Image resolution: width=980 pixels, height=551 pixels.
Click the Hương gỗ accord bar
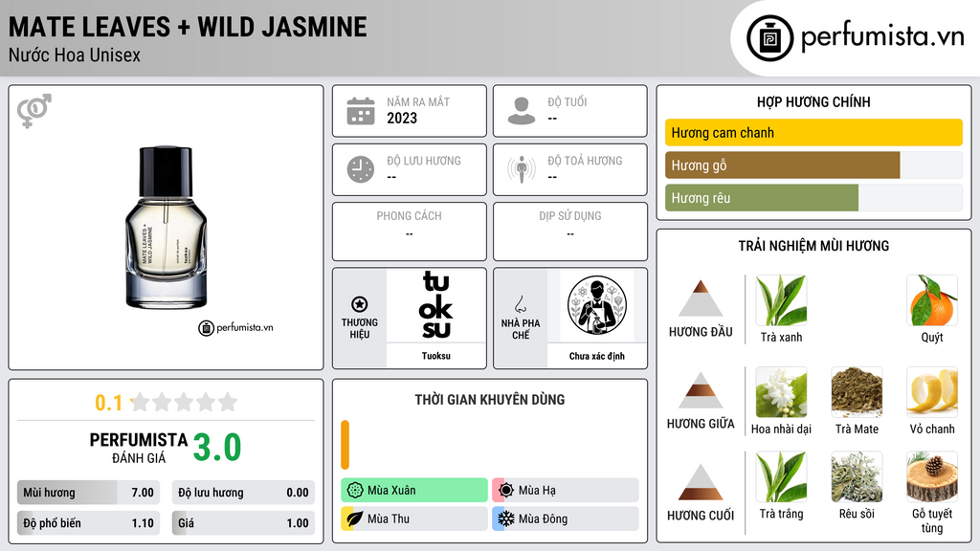pyautogui.click(x=813, y=165)
